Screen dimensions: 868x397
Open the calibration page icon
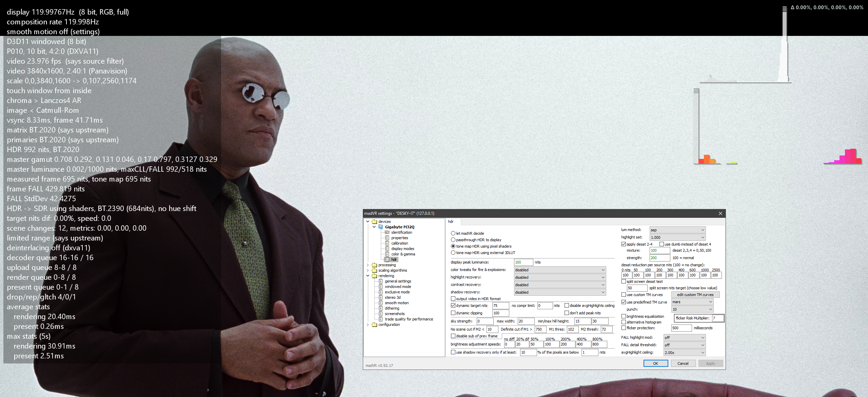point(387,243)
